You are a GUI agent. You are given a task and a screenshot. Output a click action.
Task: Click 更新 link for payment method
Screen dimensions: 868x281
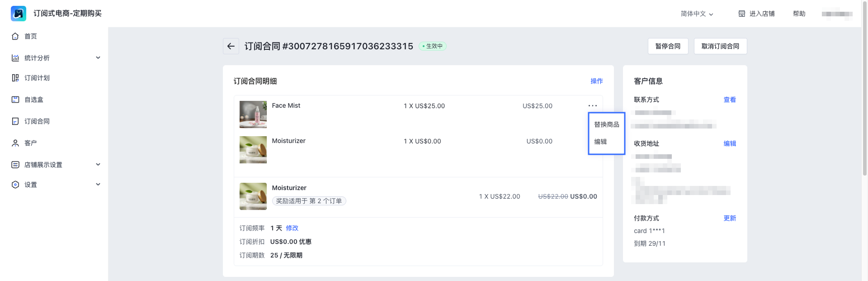pyautogui.click(x=730, y=218)
